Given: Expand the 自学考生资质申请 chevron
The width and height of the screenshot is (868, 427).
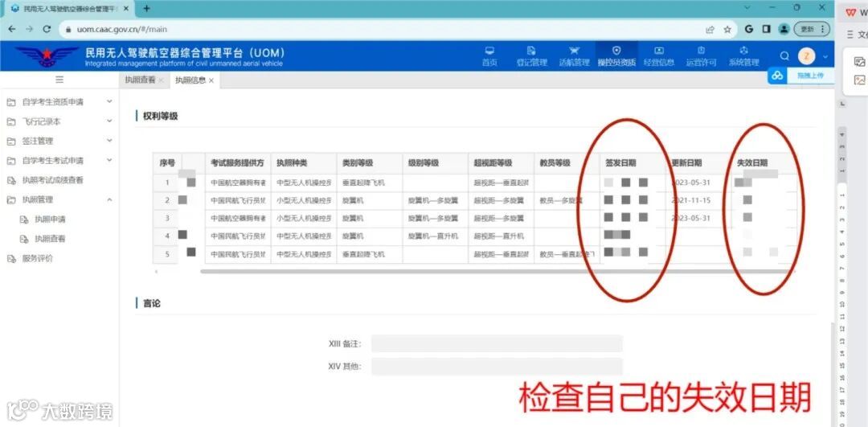Looking at the screenshot, I should coord(109,102).
